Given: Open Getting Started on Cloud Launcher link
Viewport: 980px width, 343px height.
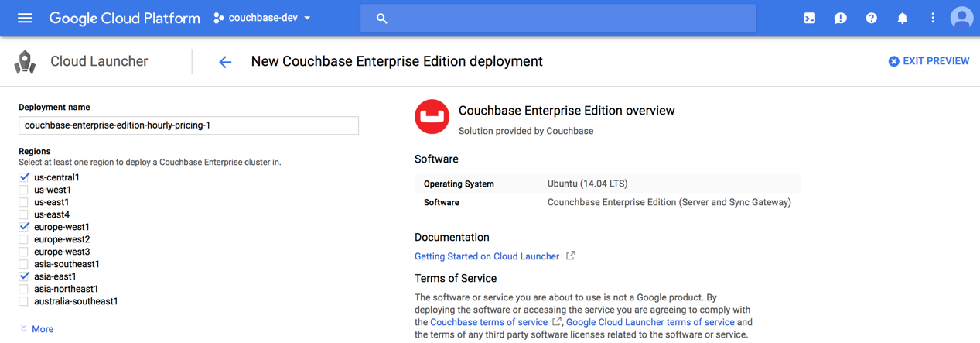Looking at the screenshot, I should pyautogui.click(x=487, y=256).
